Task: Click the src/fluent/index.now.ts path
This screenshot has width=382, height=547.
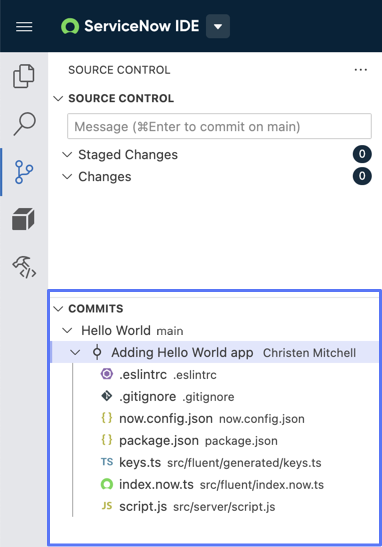Action: point(262,485)
